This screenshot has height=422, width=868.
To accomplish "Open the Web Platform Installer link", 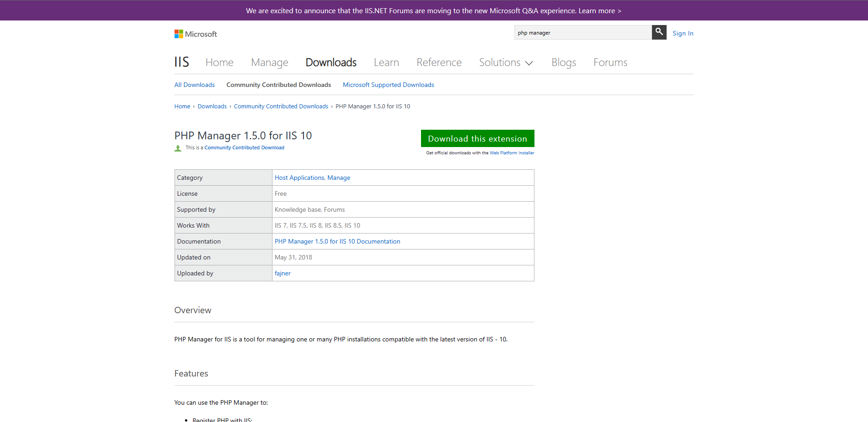I will [512, 153].
